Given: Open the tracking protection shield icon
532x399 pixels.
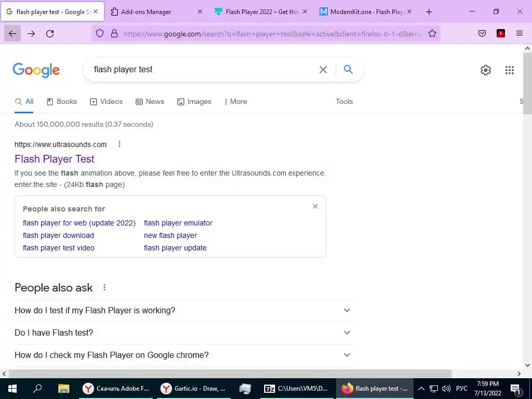Looking at the screenshot, I should [x=99, y=33].
